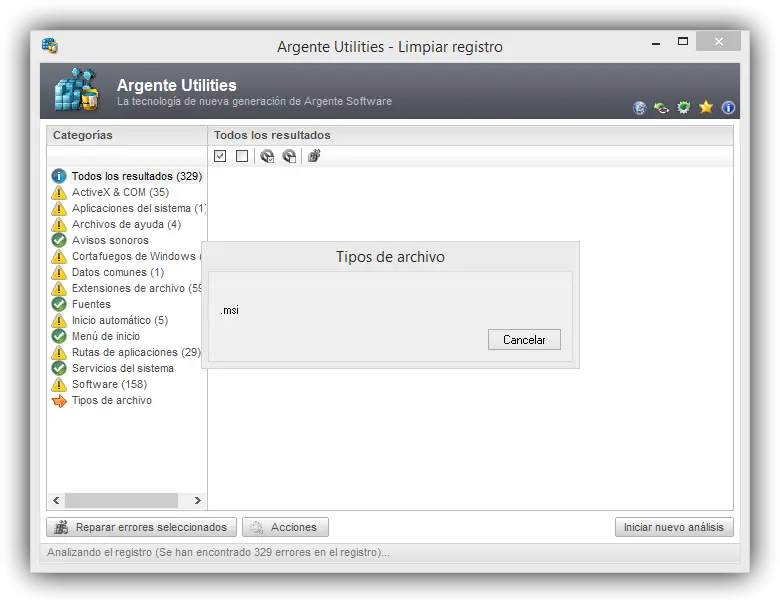The width and height of the screenshot is (780, 603).
Task: Open settings via green gear icon
Action: (684, 107)
